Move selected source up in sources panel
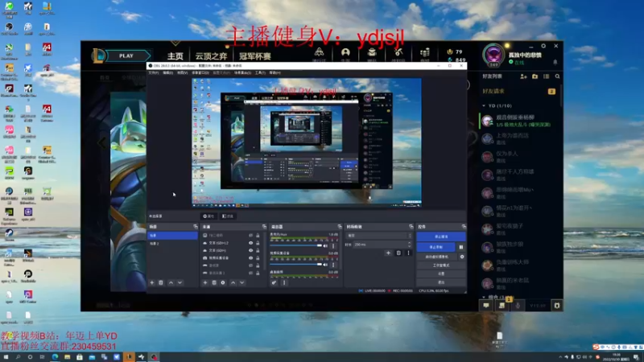 click(233, 283)
